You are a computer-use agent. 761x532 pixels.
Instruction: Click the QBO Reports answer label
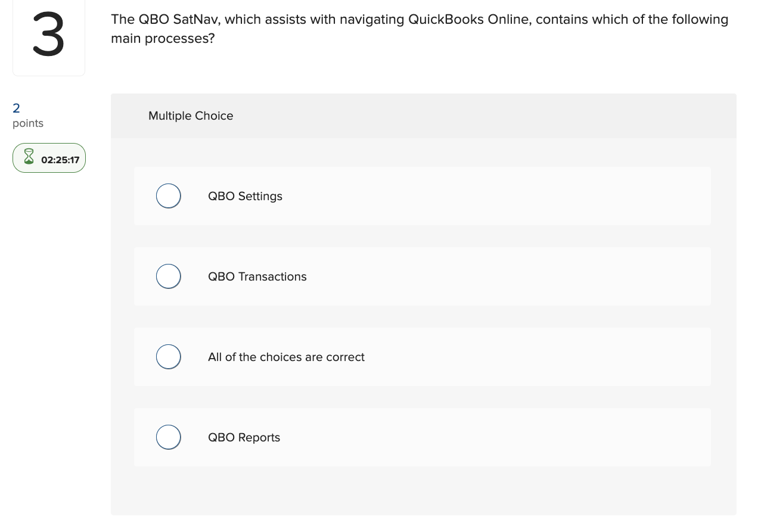(x=244, y=437)
